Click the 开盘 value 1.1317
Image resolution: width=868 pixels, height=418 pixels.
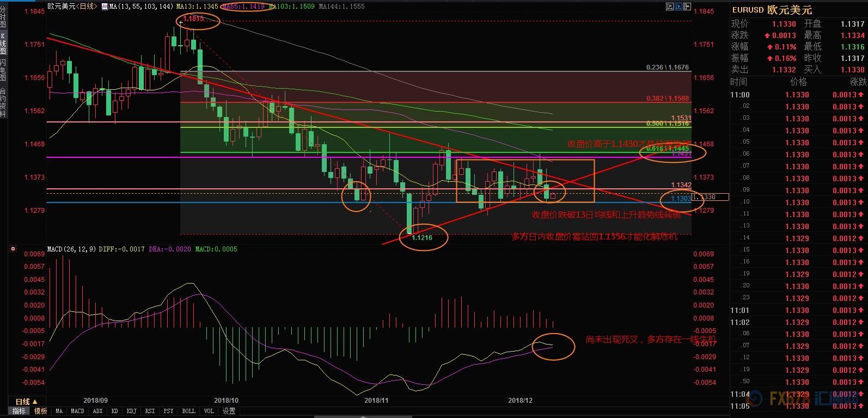coord(853,24)
